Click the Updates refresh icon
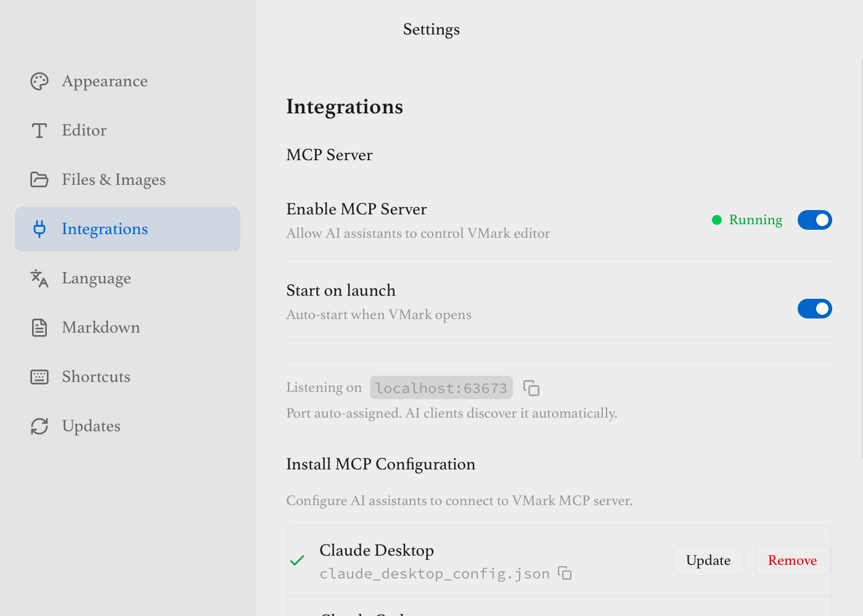The height and width of the screenshot is (616, 863). tap(39, 426)
